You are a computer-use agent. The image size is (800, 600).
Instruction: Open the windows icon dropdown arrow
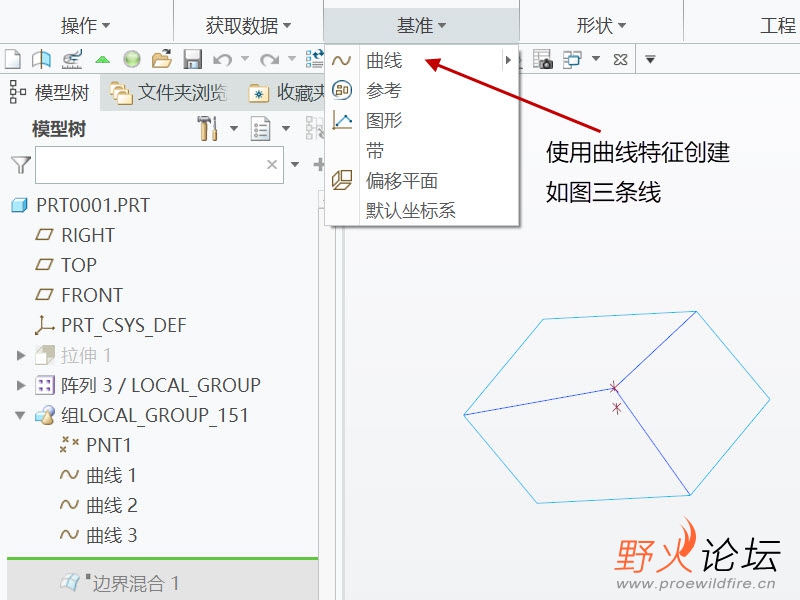click(x=595, y=59)
